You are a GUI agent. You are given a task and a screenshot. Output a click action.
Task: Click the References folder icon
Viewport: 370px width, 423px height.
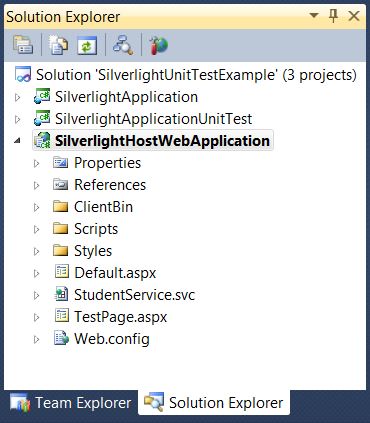click(61, 185)
